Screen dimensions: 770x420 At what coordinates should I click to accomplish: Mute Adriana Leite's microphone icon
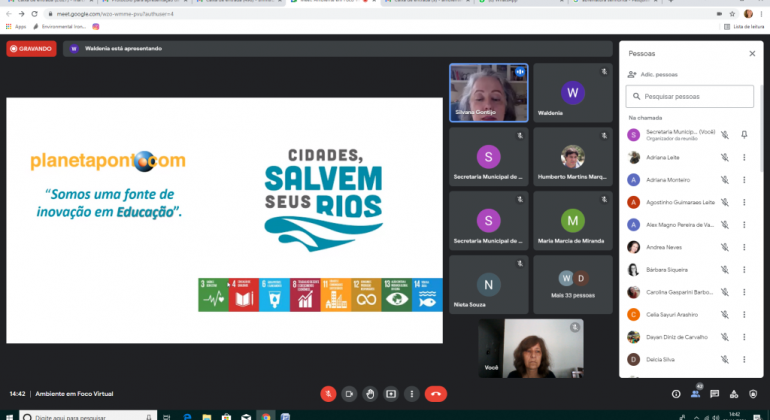pyautogui.click(x=725, y=158)
